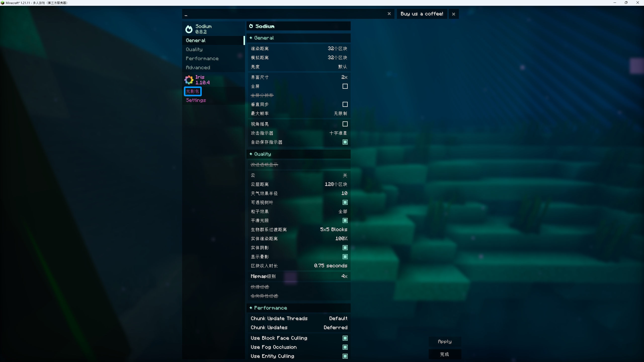Open Iris 光影包 shader packs page
The width and height of the screenshot is (644, 362).
coord(193,91)
